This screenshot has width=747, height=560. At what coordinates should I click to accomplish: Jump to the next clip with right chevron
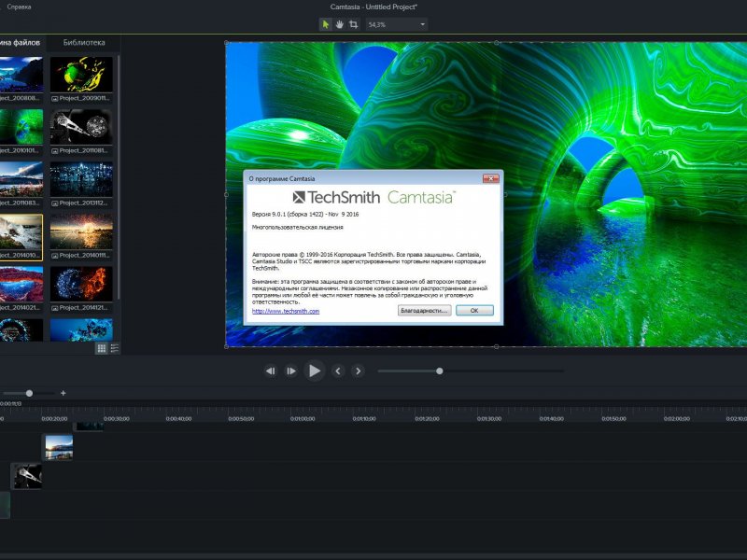coord(359,371)
